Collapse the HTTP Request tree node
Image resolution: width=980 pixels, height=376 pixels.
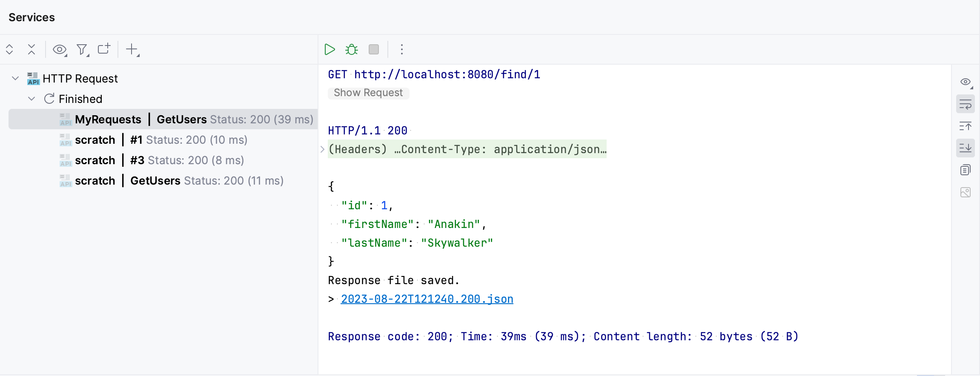coord(15,78)
